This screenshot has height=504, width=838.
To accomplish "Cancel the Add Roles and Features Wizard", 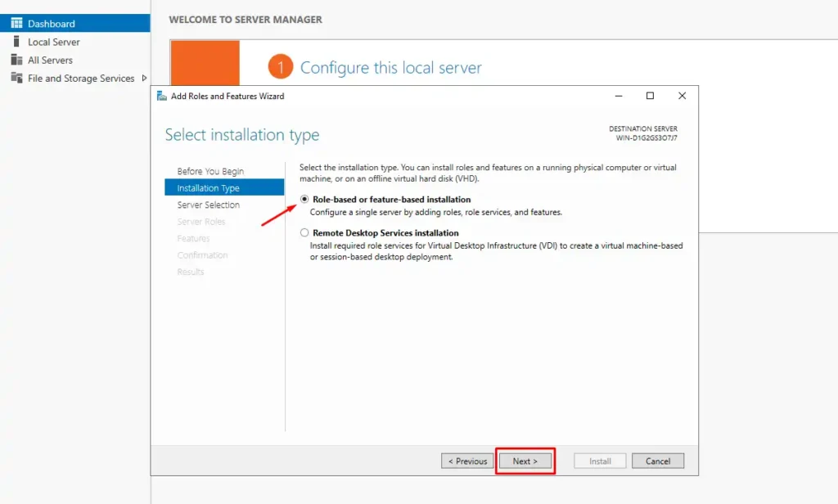I will [658, 461].
